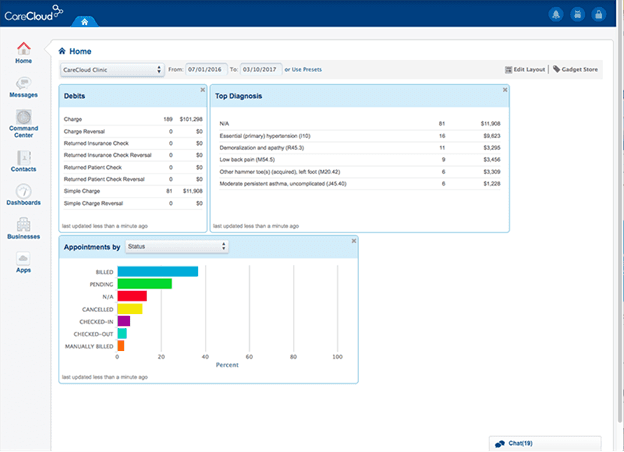Click Edit Layout
624x452 pixels.
click(x=526, y=70)
